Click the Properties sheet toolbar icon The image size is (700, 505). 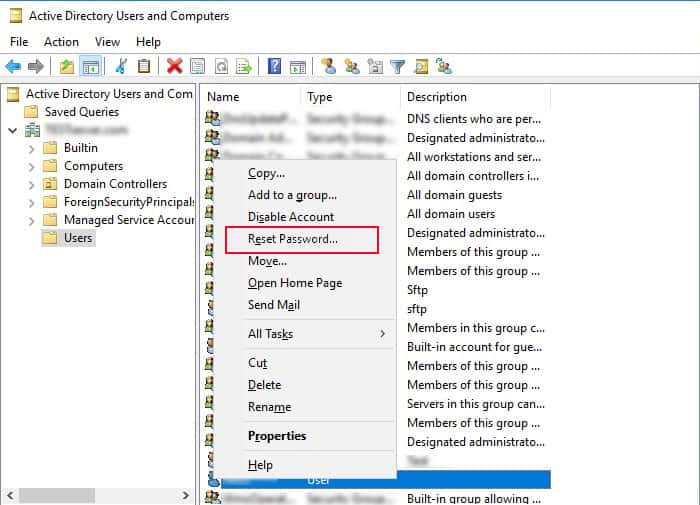pos(198,67)
